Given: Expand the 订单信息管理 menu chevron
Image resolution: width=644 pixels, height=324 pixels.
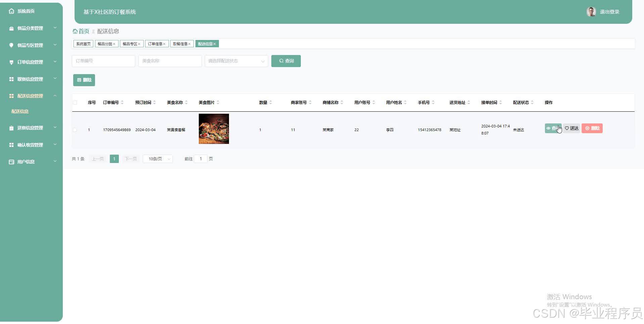Looking at the screenshot, I should (55, 62).
